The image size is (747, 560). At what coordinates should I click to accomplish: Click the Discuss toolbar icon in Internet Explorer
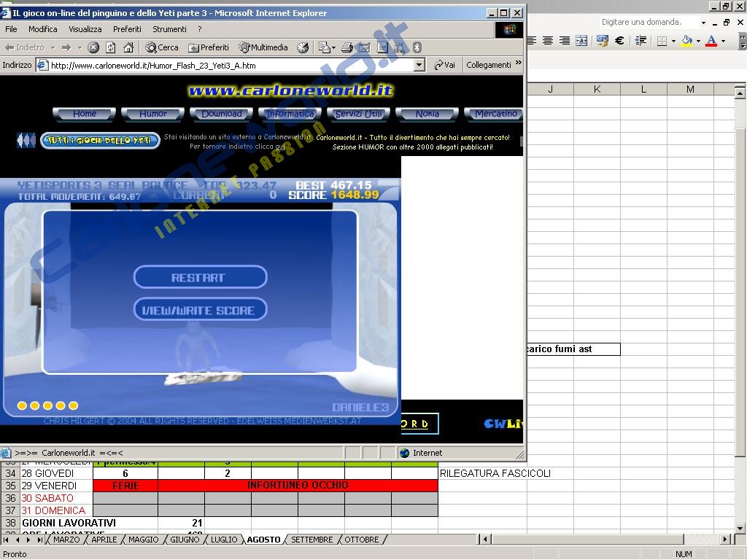pos(382,47)
